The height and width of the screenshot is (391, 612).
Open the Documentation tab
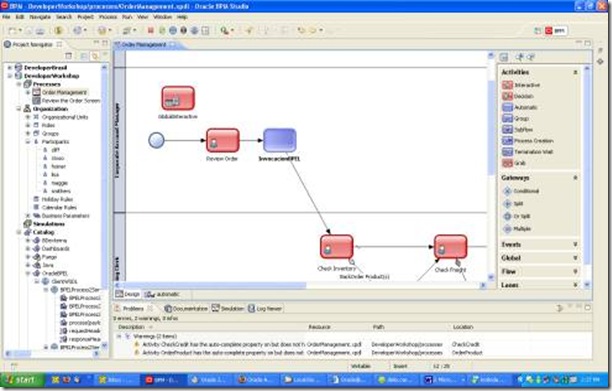coord(186,308)
